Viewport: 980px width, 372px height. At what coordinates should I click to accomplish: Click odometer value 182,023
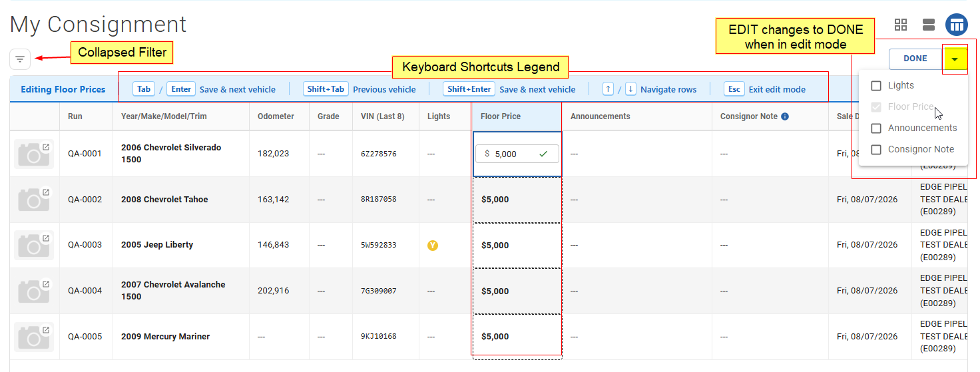(x=273, y=154)
